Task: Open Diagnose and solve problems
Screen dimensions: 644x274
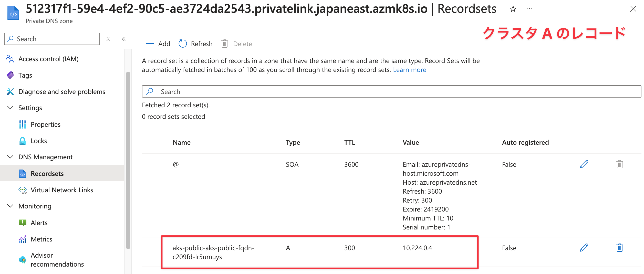Action: pyautogui.click(x=61, y=92)
